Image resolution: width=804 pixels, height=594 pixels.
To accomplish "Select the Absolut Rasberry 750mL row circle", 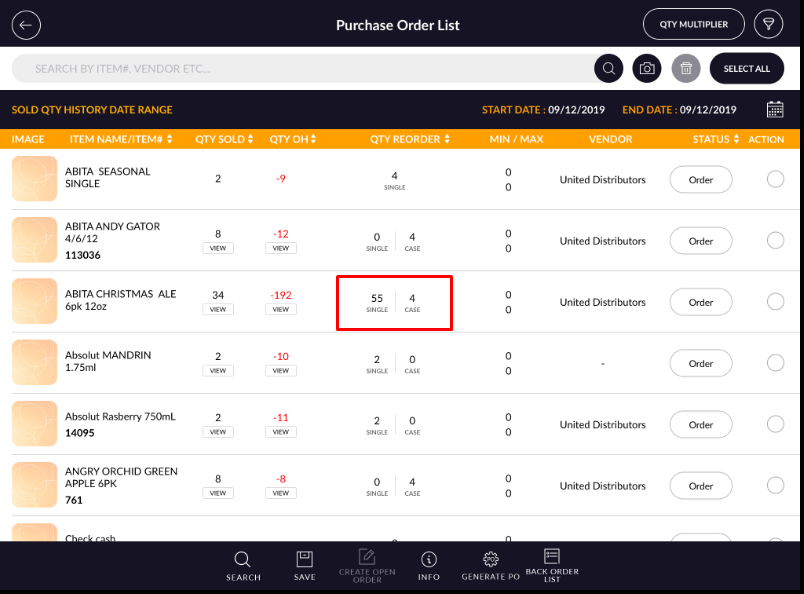I will [775, 424].
